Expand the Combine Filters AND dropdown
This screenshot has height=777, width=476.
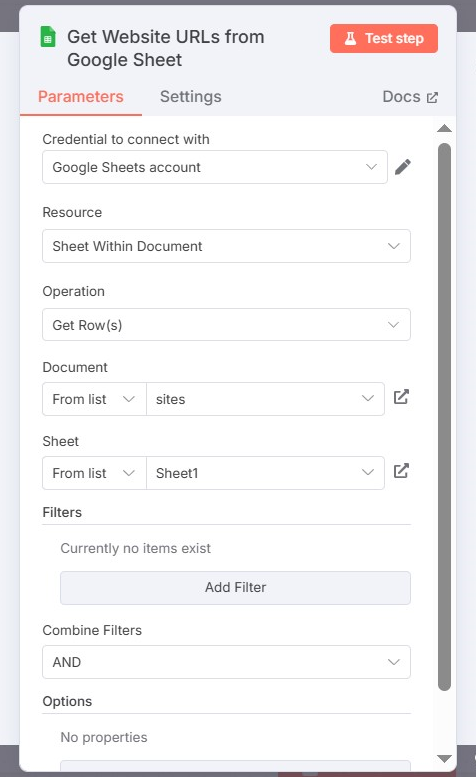[x=226, y=662]
